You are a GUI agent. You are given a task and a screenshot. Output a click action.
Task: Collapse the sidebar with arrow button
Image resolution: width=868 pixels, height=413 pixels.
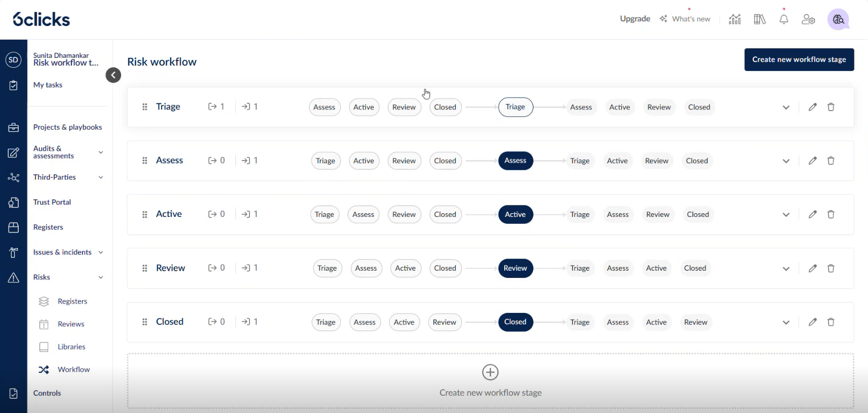(x=113, y=75)
